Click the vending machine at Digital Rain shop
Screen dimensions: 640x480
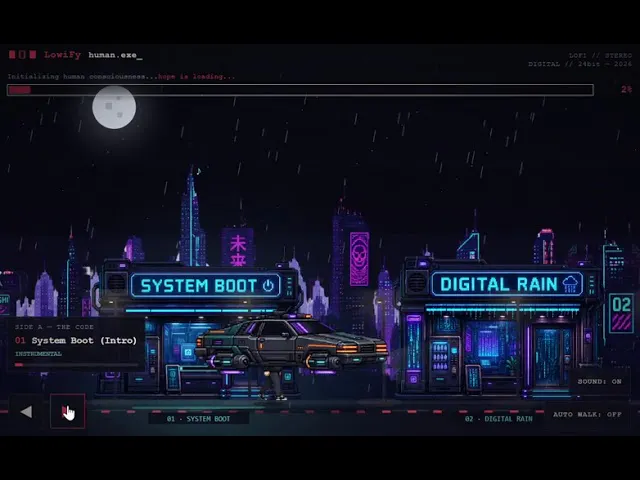(x=443, y=363)
